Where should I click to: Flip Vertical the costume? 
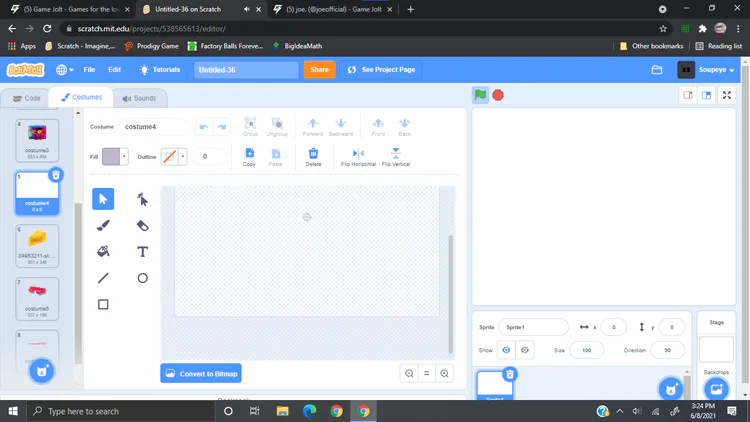pos(396,157)
